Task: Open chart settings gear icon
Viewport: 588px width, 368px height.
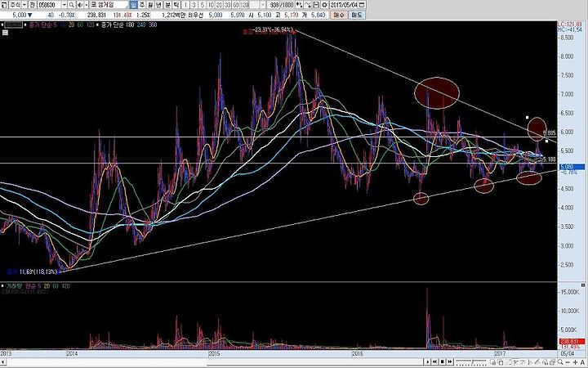Action: point(325,5)
